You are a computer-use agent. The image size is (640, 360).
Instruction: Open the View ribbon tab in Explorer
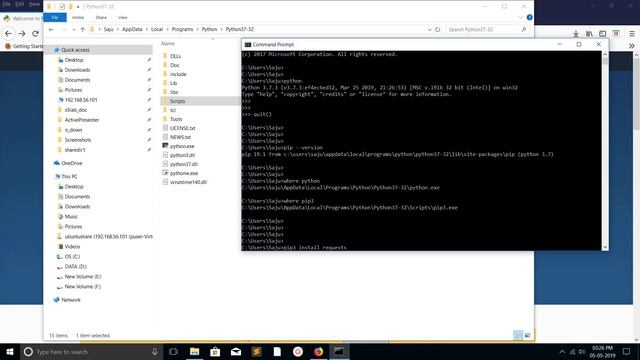122,18
